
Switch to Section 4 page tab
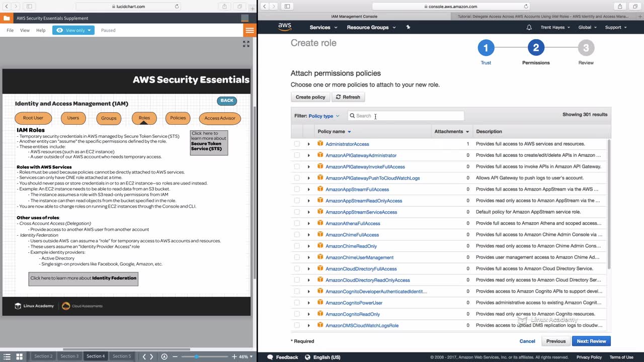pyautogui.click(x=96, y=356)
